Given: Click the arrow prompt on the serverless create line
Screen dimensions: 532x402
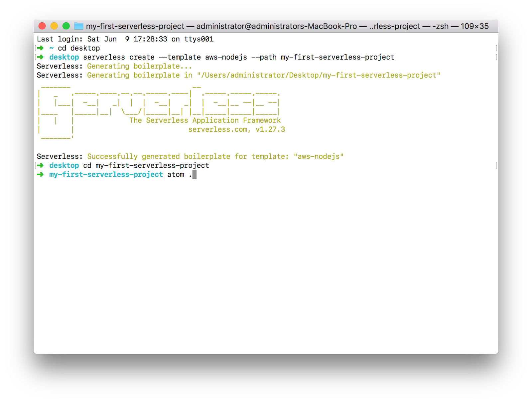Looking at the screenshot, I should [x=41, y=57].
